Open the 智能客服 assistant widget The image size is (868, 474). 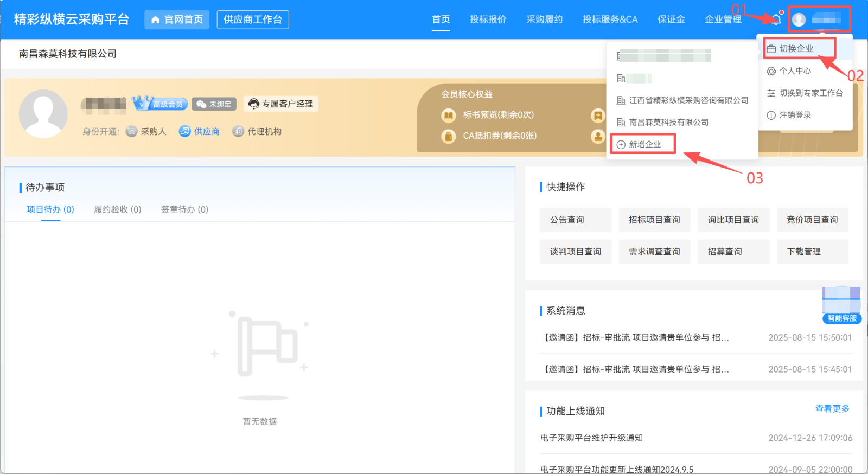(x=841, y=305)
